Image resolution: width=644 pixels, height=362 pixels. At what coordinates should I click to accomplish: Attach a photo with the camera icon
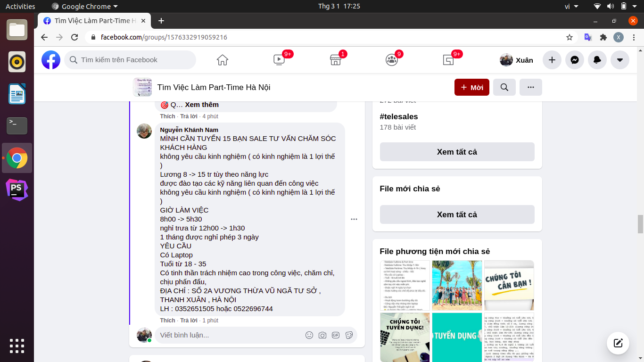[322, 335]
